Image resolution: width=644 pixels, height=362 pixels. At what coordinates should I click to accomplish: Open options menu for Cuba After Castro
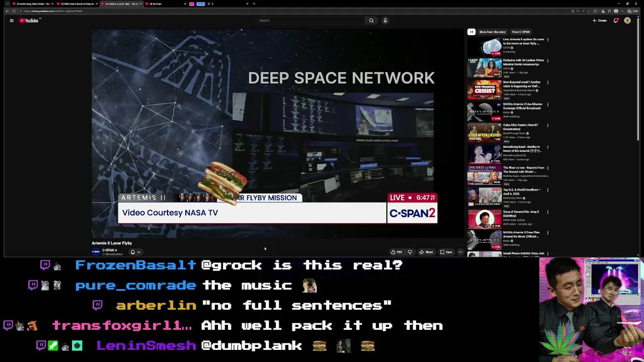tap(547, 126)
